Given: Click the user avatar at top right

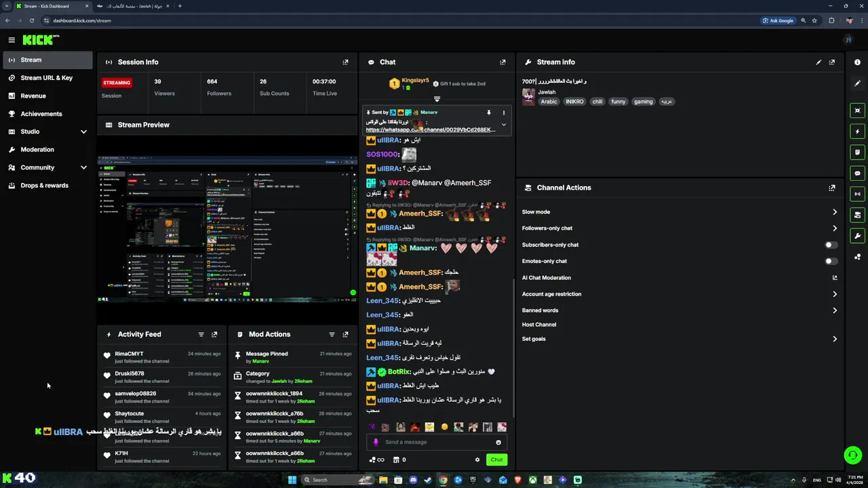Looking at the screenshot, I should (848, 40).
